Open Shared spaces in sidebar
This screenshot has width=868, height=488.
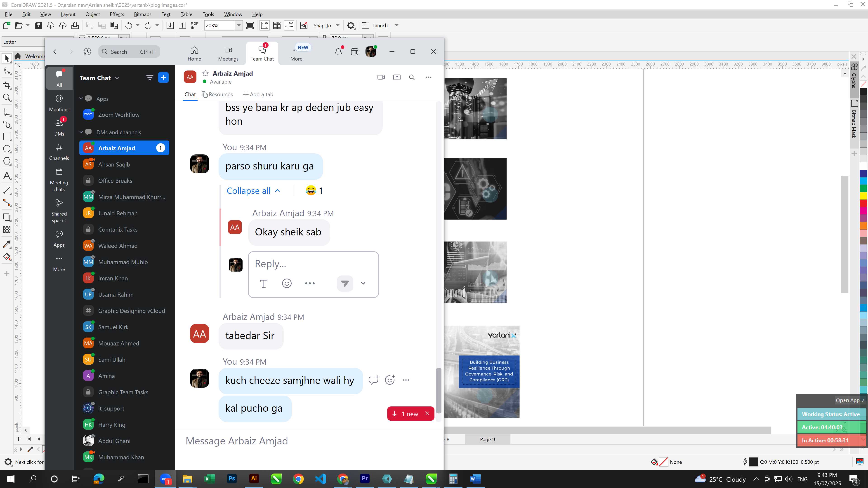pos(59,211)
